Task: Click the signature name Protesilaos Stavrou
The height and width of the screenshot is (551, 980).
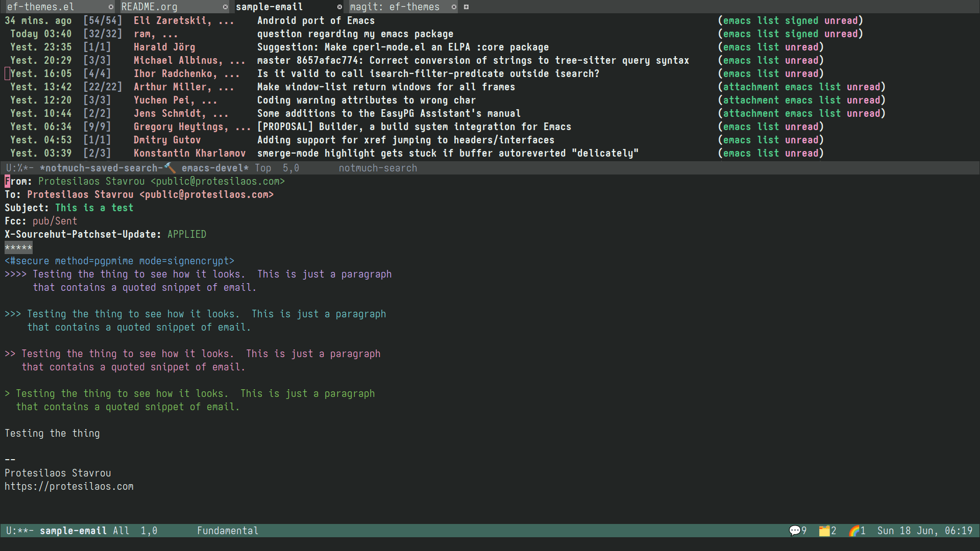Action: (x=58, y=473)
